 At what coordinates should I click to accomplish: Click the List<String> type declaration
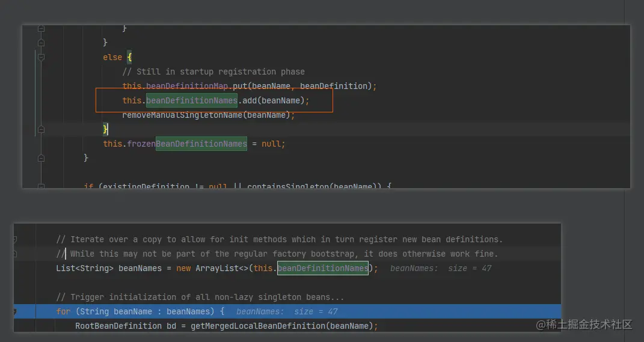click(x=85, y=268)
